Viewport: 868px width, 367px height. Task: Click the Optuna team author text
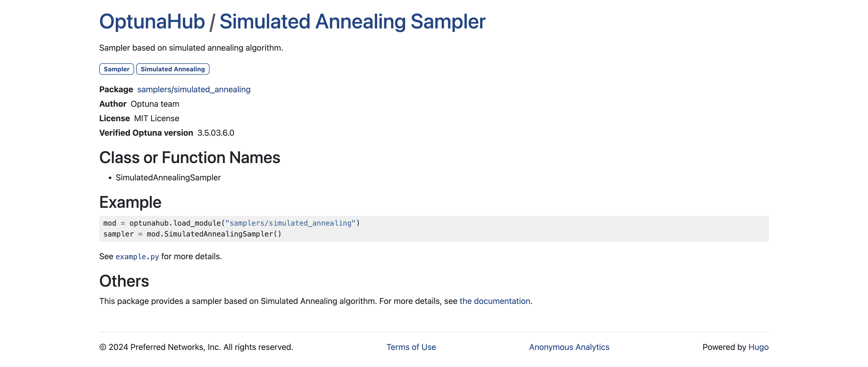[155, 104]
